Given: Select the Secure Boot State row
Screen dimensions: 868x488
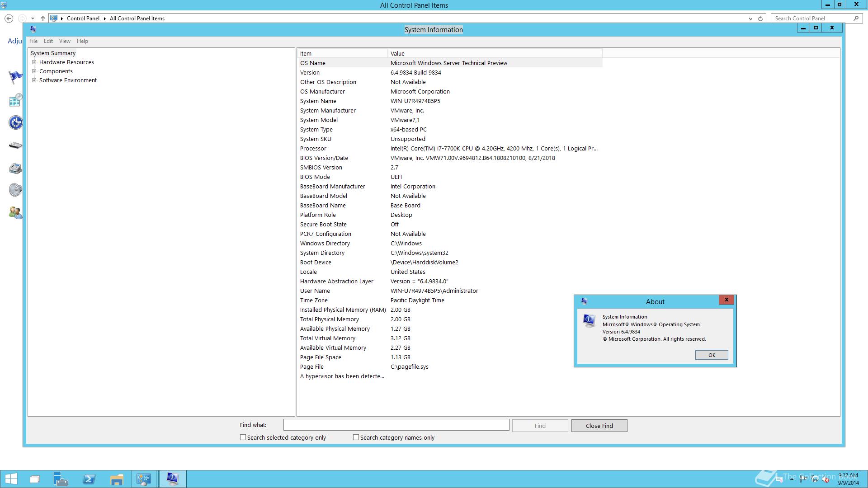Looking at the screenshot, I should pyautogui.click(x=450, y=225).
